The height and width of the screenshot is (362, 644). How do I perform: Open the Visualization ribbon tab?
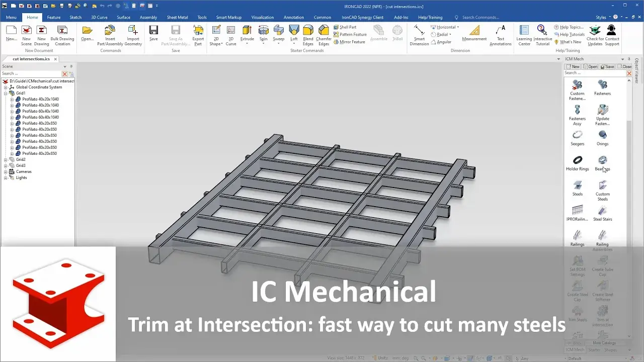263,17
